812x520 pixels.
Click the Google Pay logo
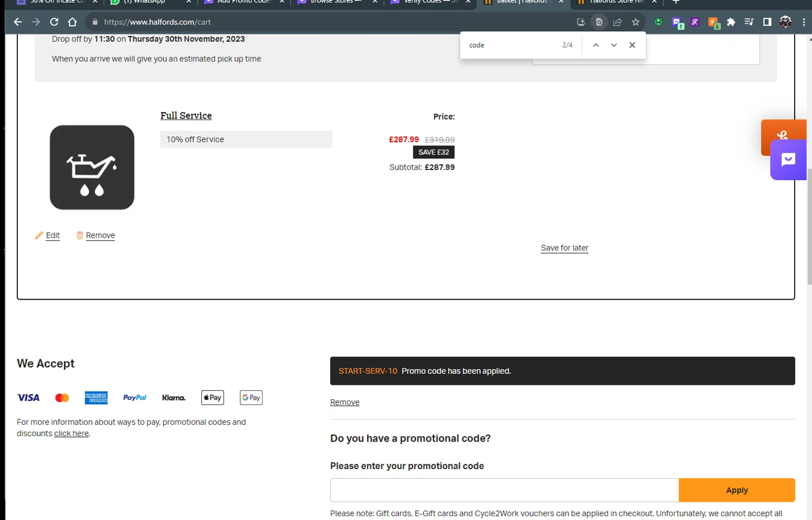tap(251, 398)
